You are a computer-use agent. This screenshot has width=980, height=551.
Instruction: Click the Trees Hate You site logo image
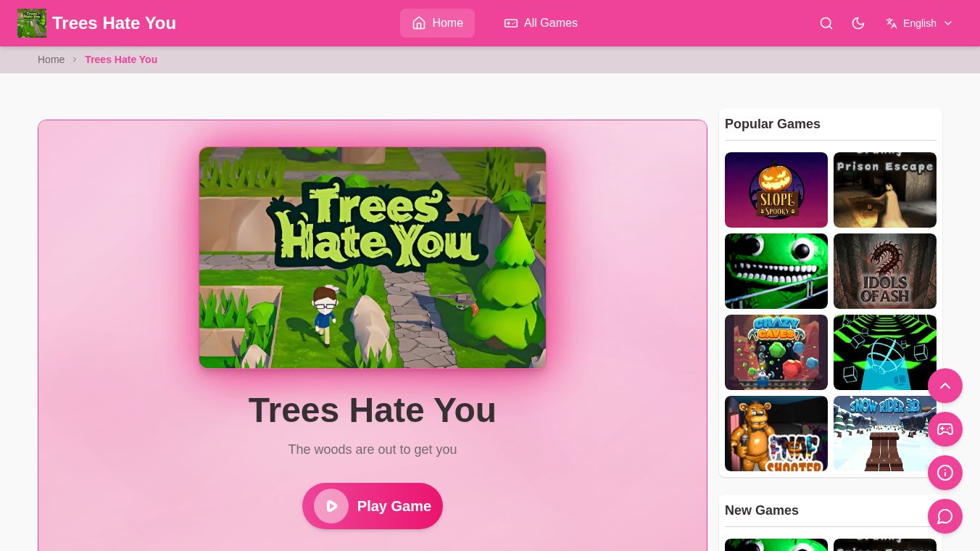pos(32,23)
